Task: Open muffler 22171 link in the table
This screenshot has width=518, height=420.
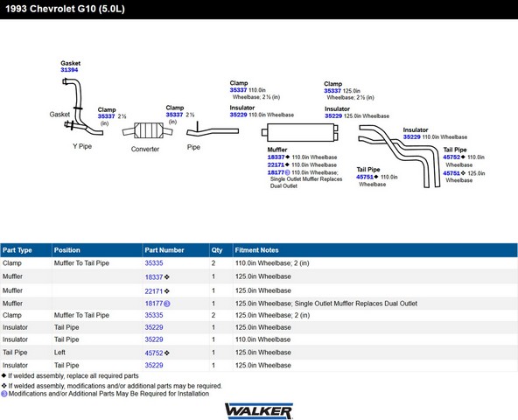Action: [154, 291]
